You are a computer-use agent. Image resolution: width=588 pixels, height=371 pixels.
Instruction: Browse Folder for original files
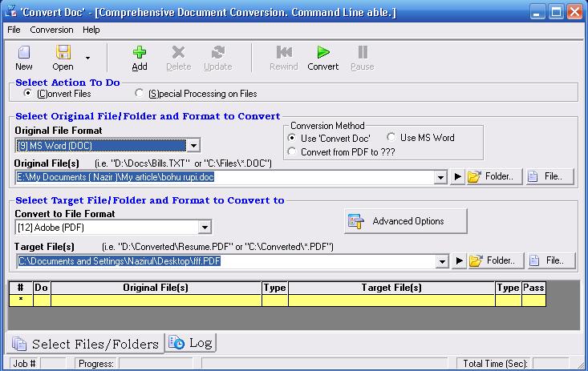pyautogui.click(x=494, y=176)
